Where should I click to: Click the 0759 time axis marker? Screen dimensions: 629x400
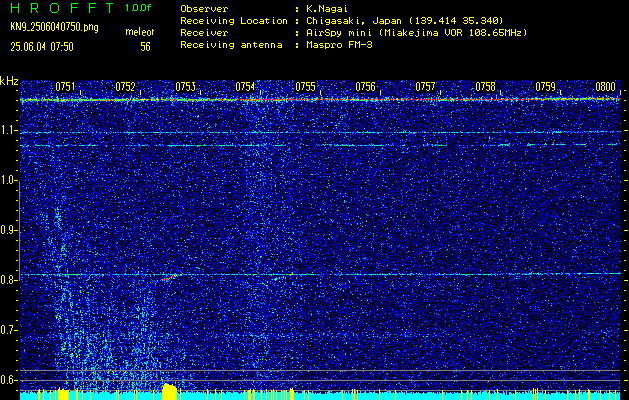point(546,87)
